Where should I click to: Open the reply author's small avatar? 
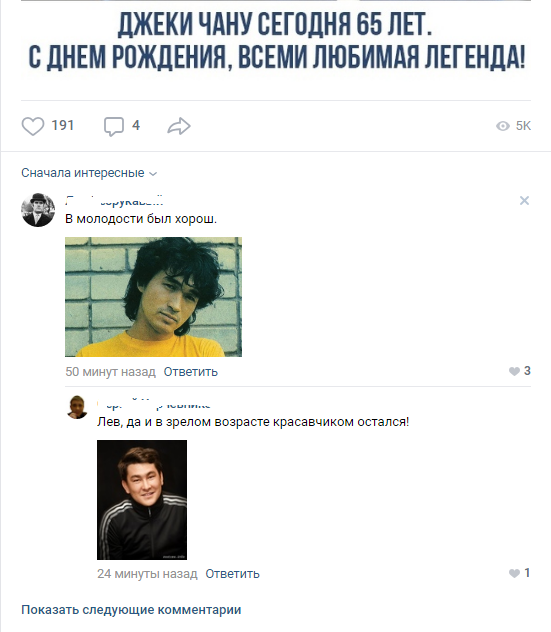tap(77, 407)
